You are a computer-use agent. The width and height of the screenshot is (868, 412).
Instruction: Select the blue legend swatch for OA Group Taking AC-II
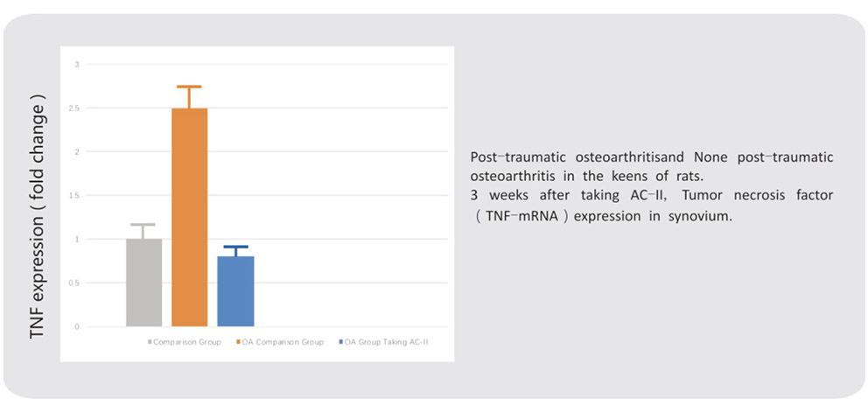tap(341, 342)
